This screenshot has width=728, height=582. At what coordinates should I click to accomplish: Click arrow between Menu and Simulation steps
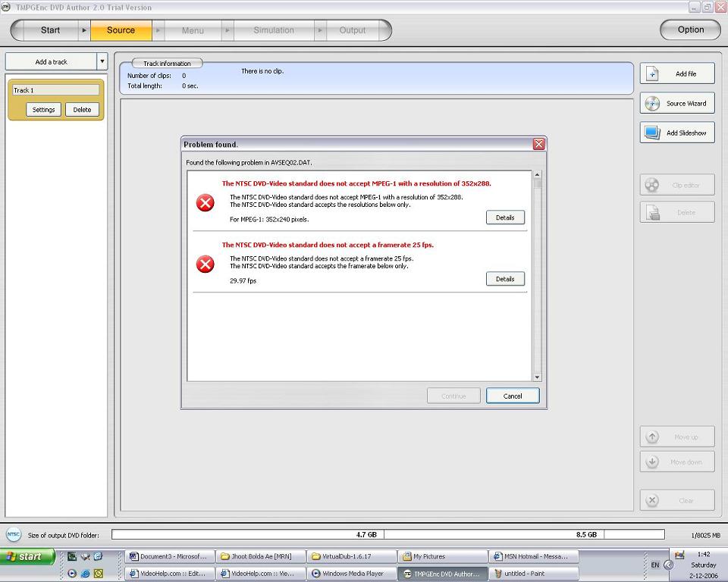(x=227, y=30)
